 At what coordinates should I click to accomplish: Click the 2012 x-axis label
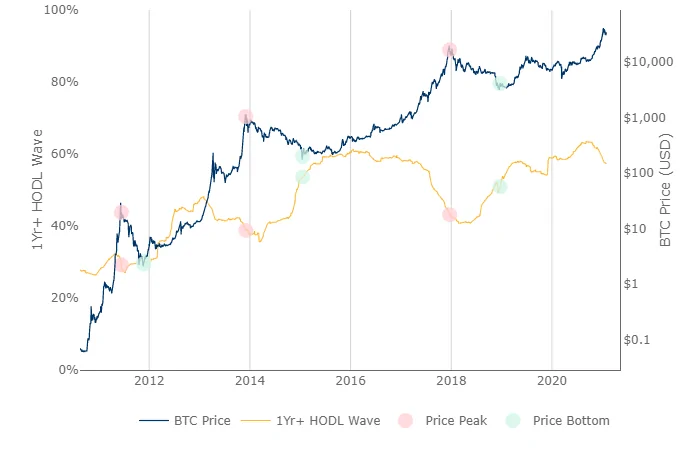[x=149, y=381]
